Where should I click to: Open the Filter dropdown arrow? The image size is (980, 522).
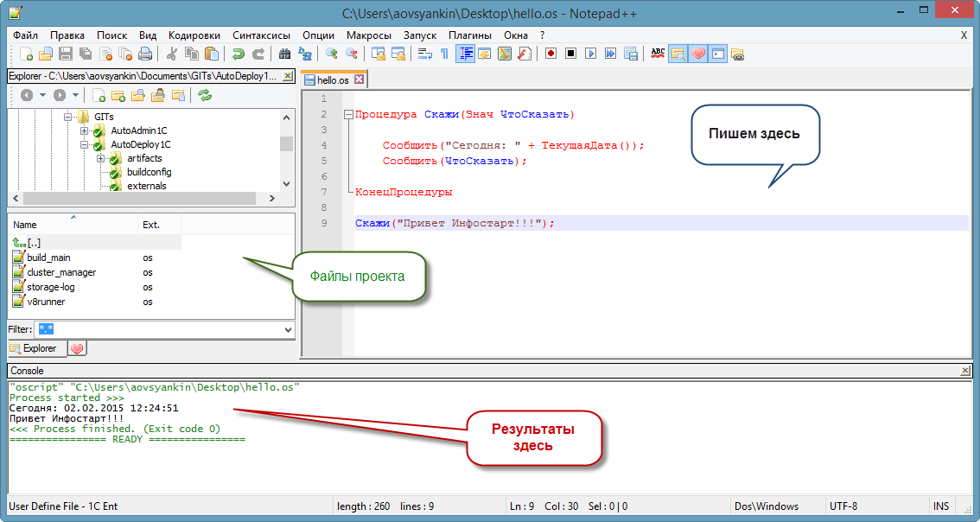point(288,329)
